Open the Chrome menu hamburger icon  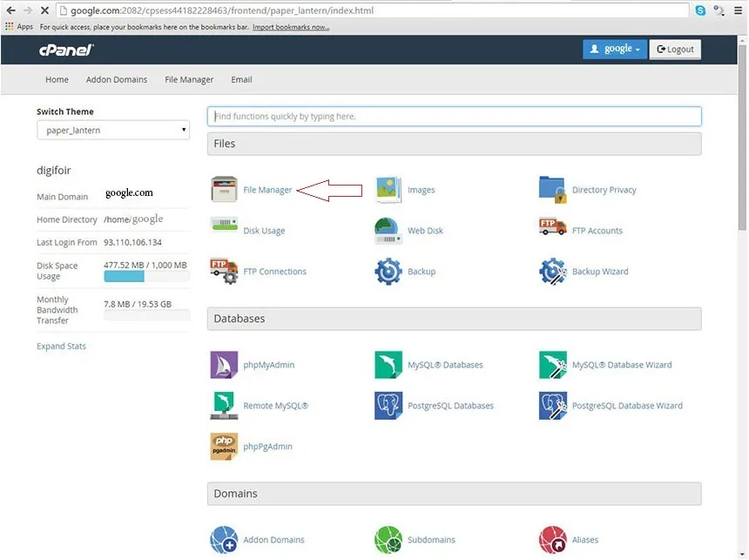(x=738, y=10)
